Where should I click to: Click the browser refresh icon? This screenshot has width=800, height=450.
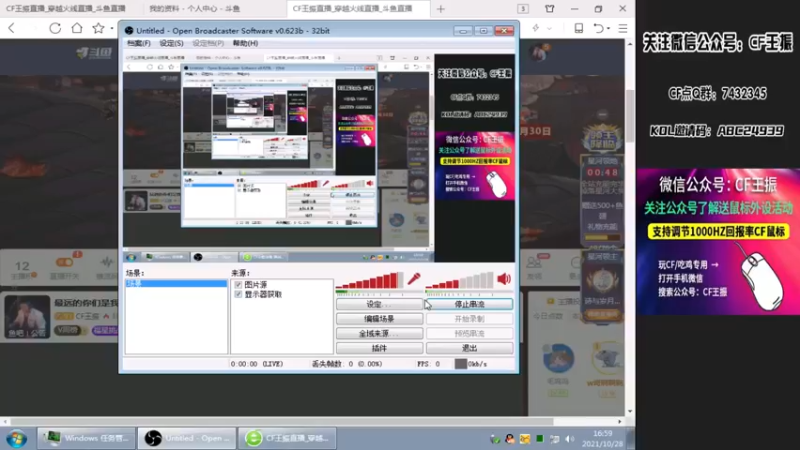55,28
